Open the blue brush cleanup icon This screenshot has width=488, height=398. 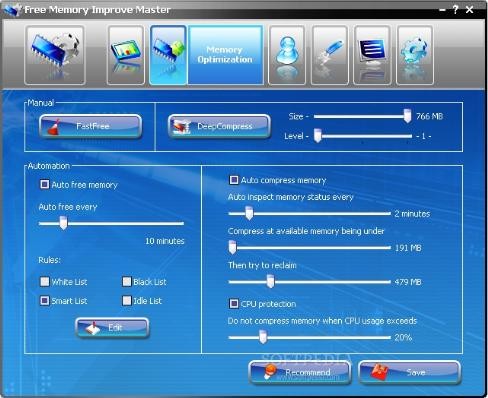[x=330, y=55]
